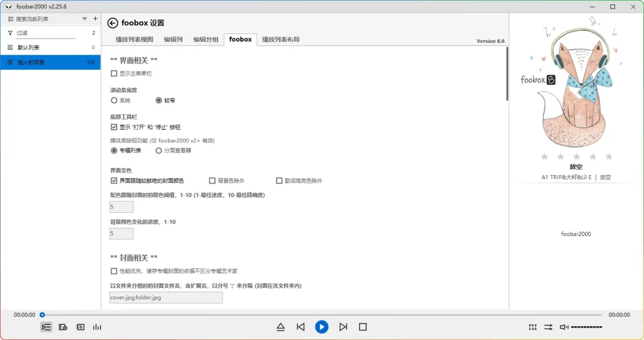
Task: Click the volume level bar
Action: click(587, 327)
